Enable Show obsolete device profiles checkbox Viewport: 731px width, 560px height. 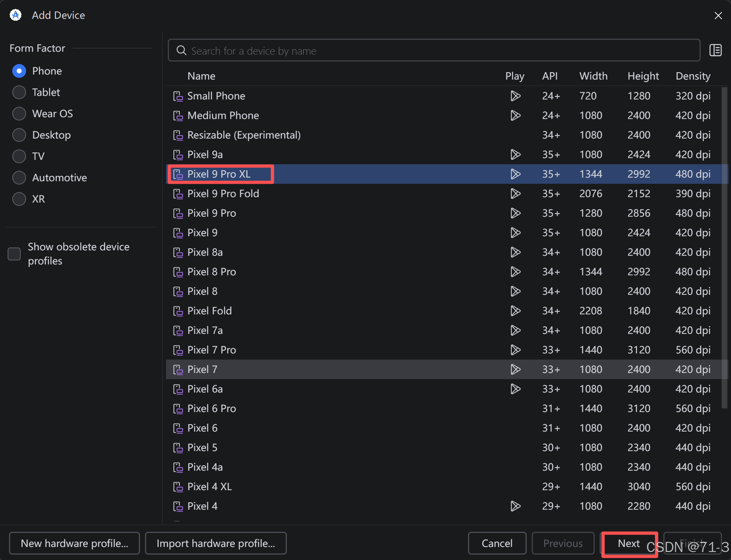tap(14, 254)
